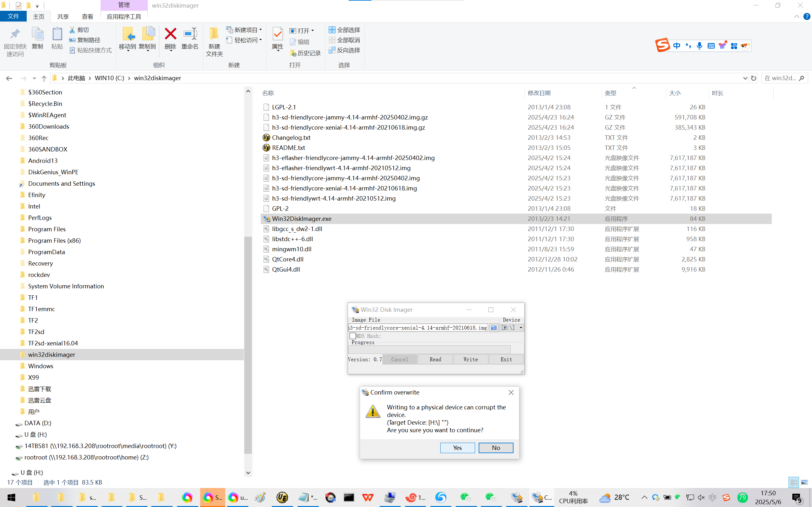
Task: Click the Pin to Quick Access icon
Action: click(15, 34)
